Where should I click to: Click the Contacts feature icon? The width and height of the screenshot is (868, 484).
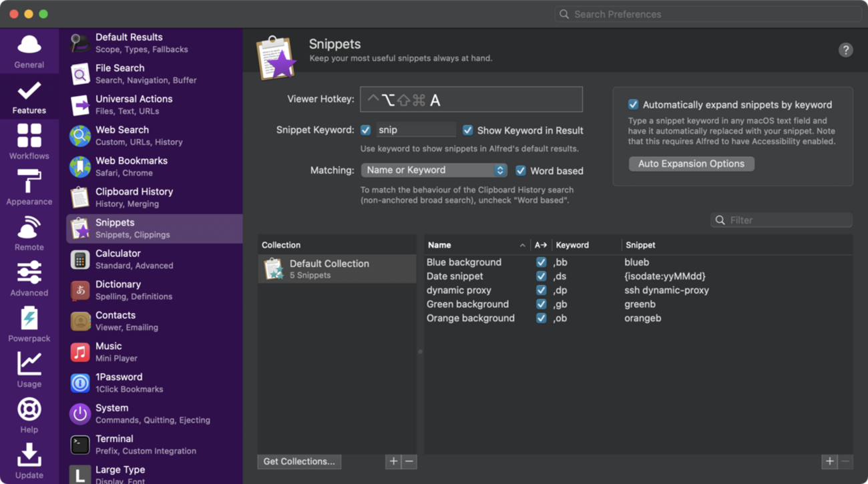[x=80, y=321]
